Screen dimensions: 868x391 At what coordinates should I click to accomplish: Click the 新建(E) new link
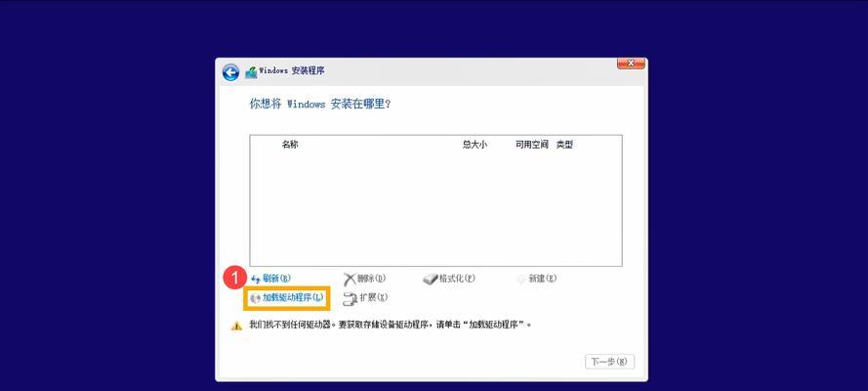(543, 279)
